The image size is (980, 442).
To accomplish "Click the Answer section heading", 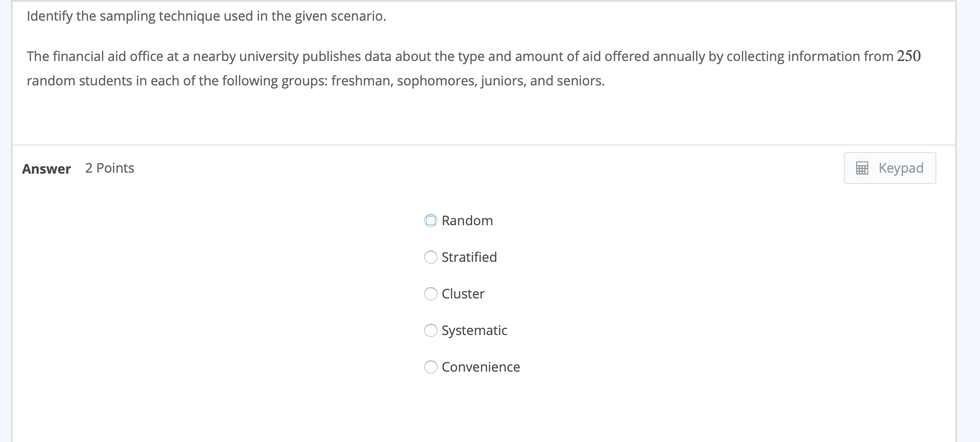I will click(46, 169).
